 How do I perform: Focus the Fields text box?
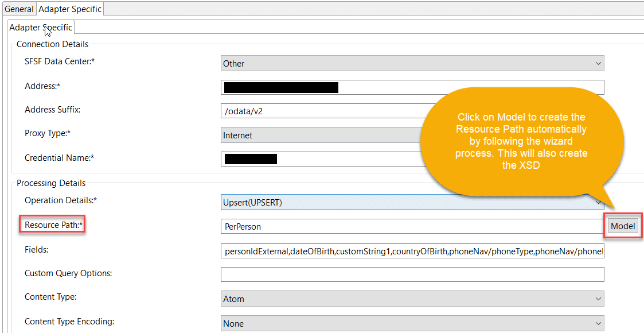coord(412,251)
